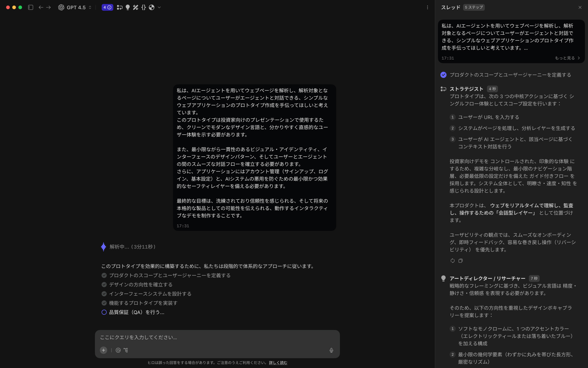Select the circle next to 品質保証（QA）を行う step
This screenshot has height=368, width=588.
[104, 312]
